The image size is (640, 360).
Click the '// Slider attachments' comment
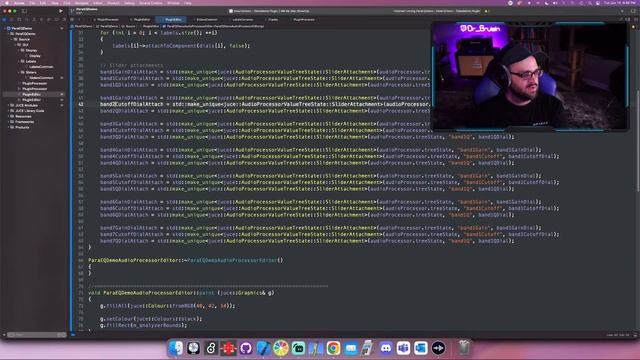132,65
